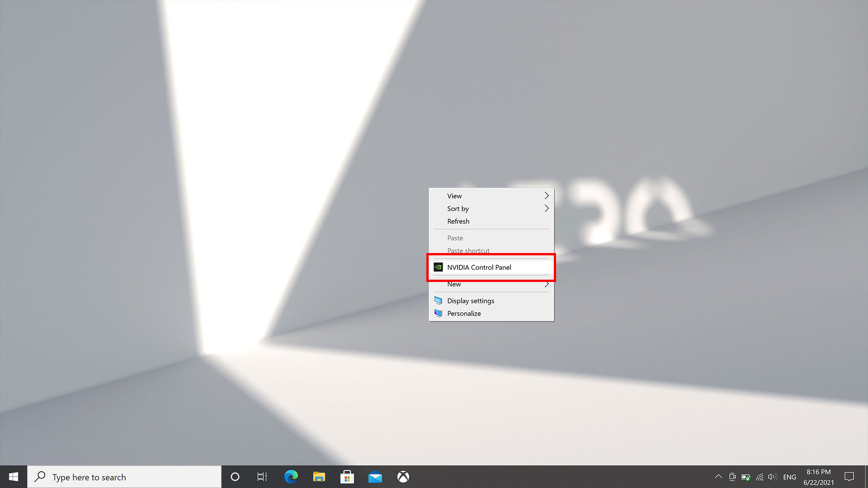The height and width of the screenshot is (488, 868).
Task: Select Refresh in the context menu
Action: (x=491, y=221)
